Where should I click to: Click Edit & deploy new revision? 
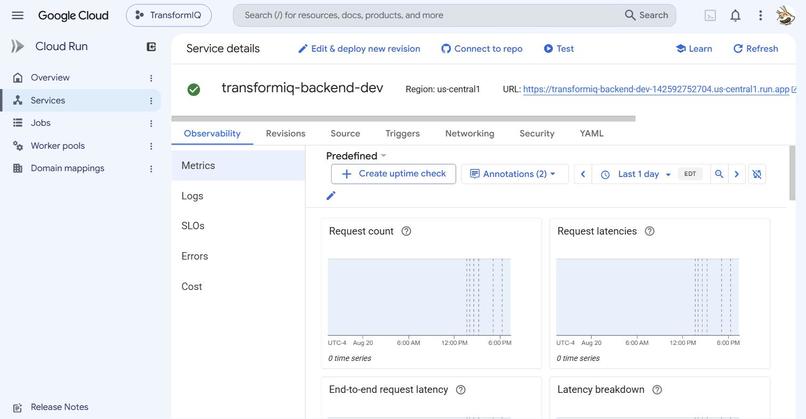359,49
